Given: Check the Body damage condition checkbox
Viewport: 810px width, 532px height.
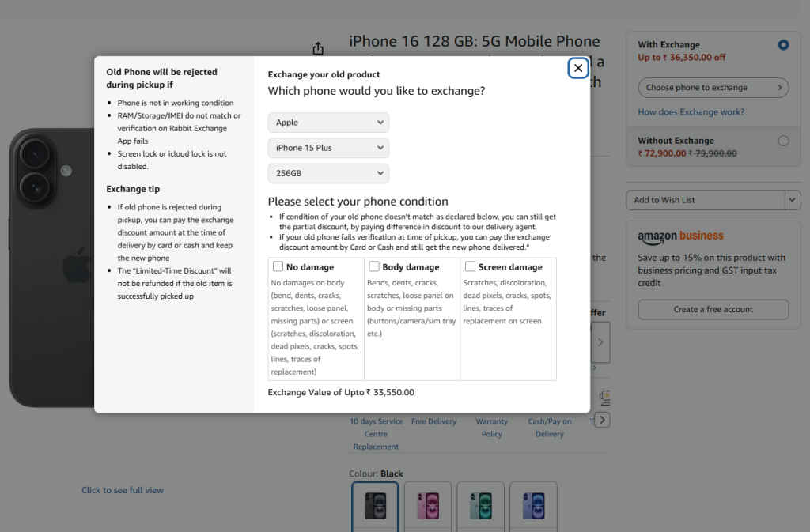Looking at the screenshot, I should [x=374, y=266].
